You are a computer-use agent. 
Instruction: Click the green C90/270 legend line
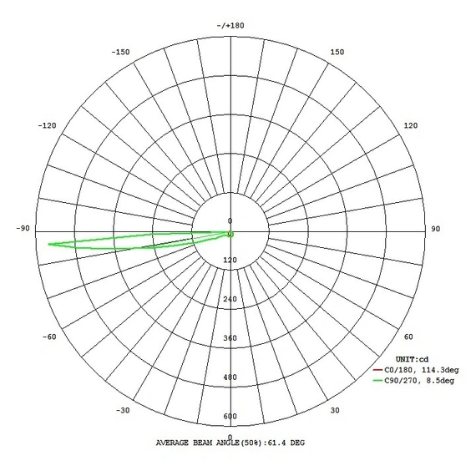(377, 380)
